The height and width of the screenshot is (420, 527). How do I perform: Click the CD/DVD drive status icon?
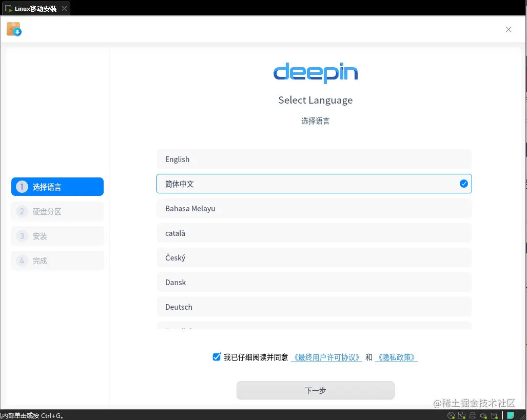pos(451,415)
